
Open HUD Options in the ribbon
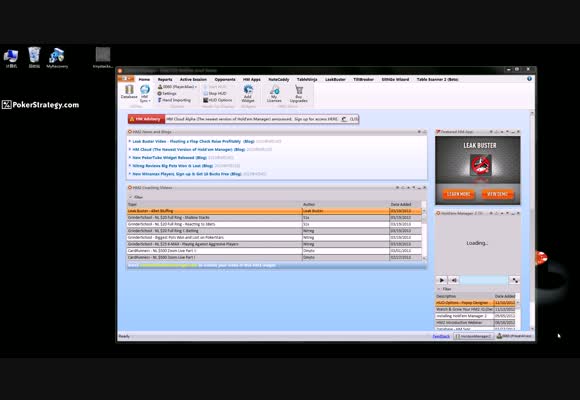(218, 100)
